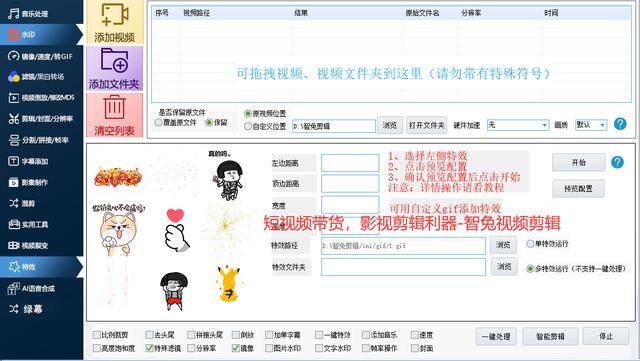Image resolution: width=640 pixels, height=361 pixels.
Task: Open 剪辑/封面/分辨率 scissors item
Action: coord(41,119)
